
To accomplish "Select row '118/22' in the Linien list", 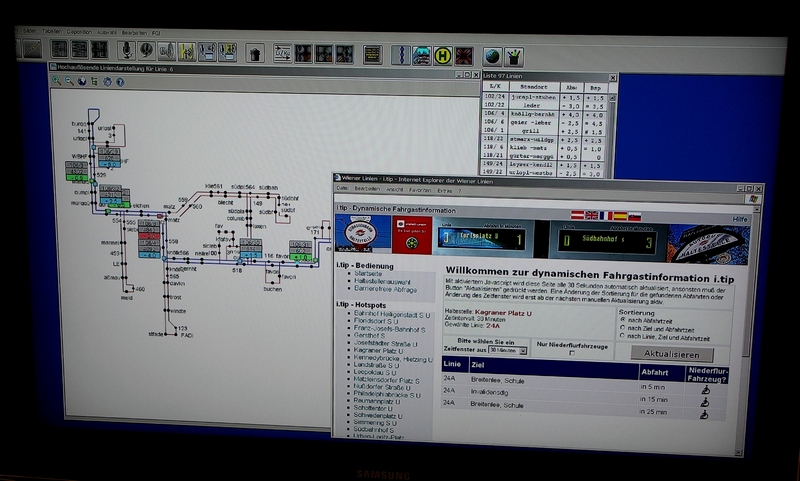I will coord(543,139).
